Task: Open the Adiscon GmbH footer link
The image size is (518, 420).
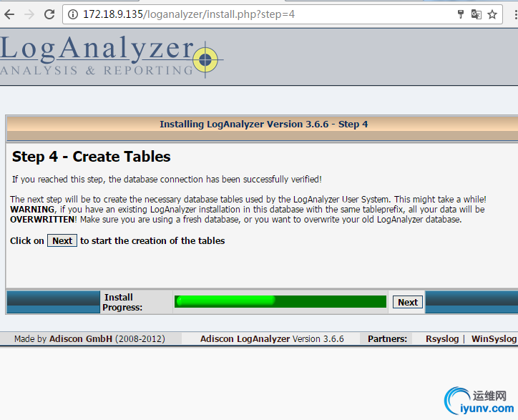Action: [81, 338]
